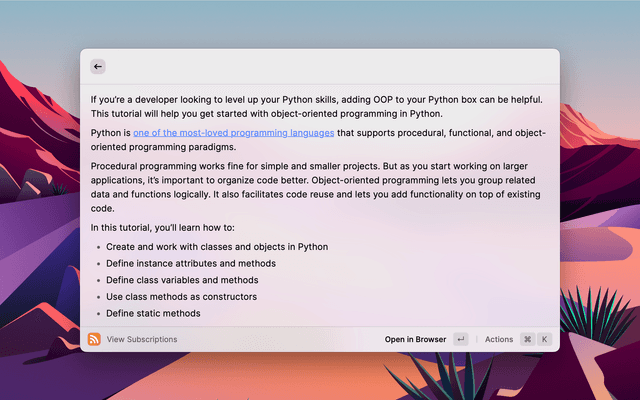Click the paragraph starting 'If you're a developer'
Viewport: 640px width, 400px height.
(315, 106)
